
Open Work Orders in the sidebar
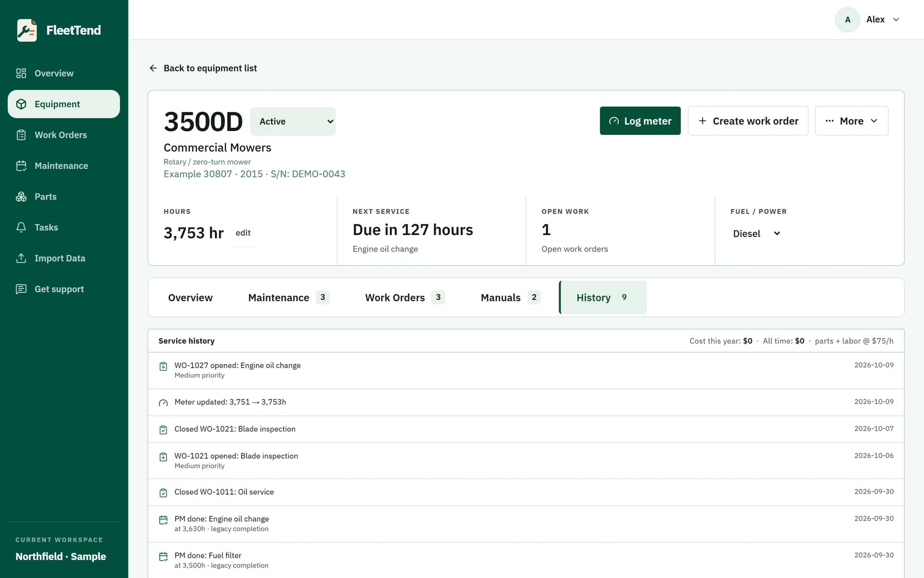[64, 135]
